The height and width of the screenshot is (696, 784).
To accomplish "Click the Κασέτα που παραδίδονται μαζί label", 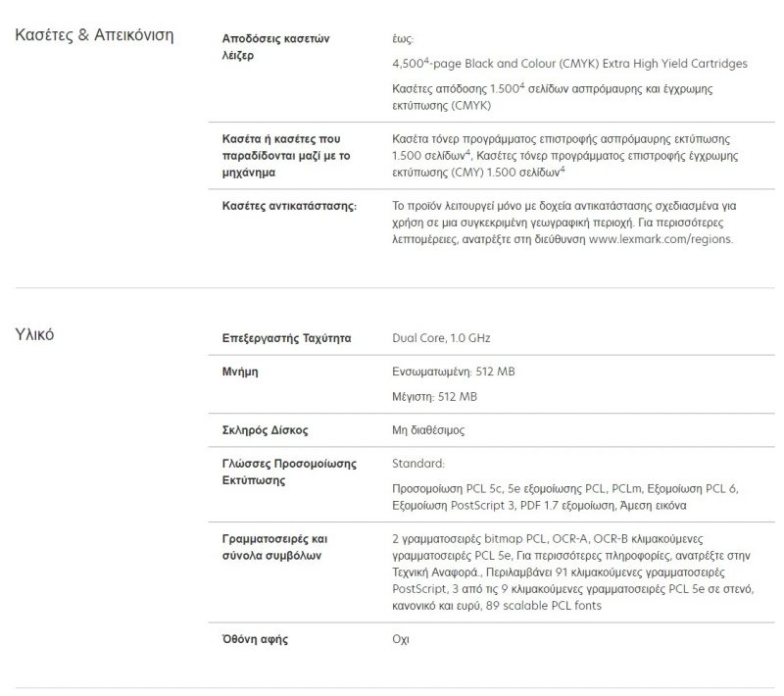I will tap(286, 156).
